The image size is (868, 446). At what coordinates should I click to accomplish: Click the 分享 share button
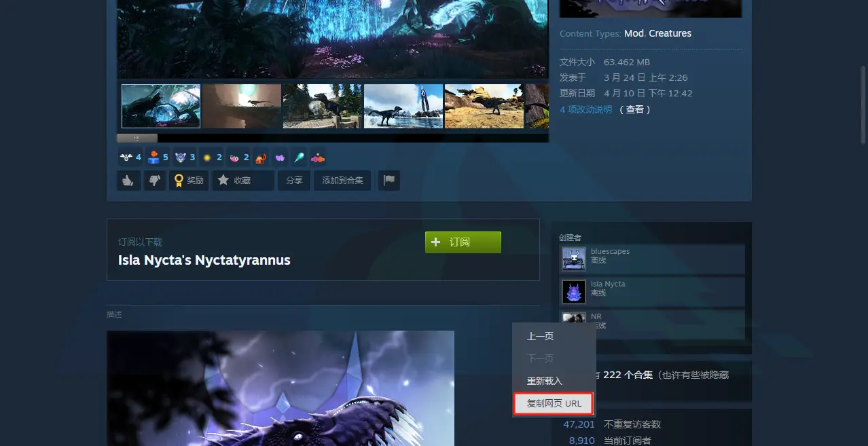click(x=294, y=180)
